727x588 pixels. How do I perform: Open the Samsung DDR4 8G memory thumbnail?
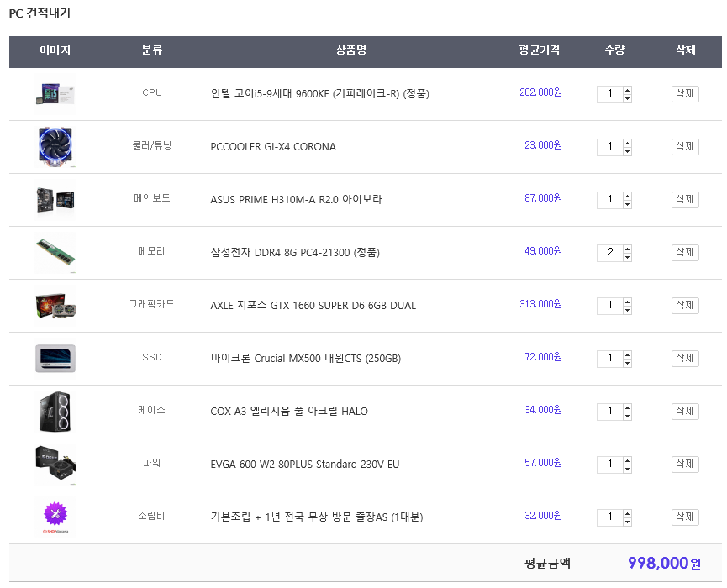(55, 253)
